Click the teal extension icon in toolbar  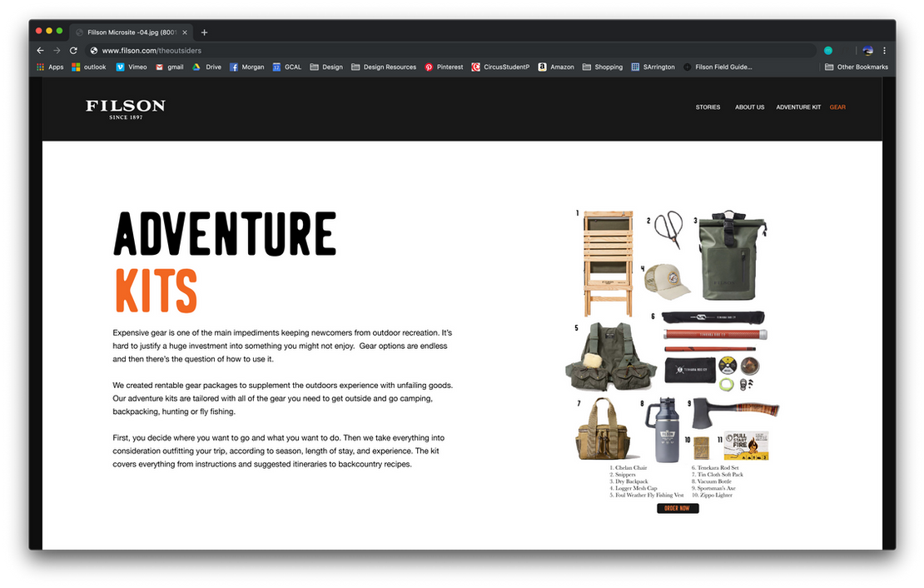click(828, 51)
